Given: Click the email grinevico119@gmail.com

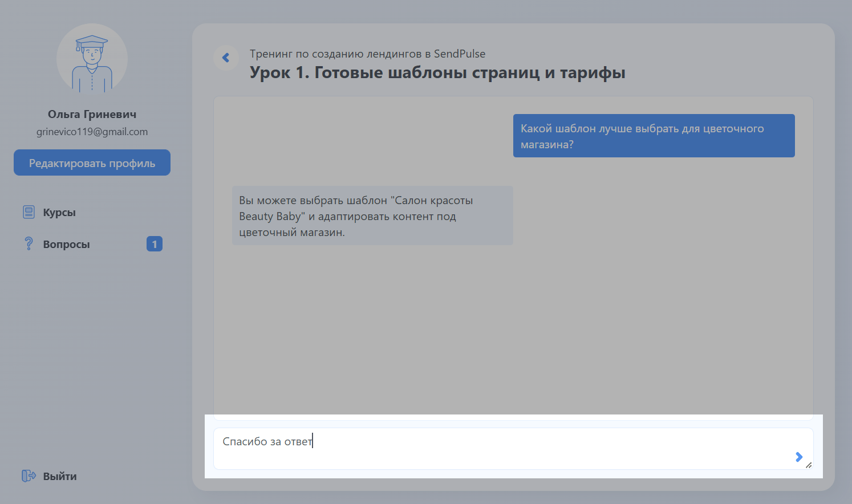Looking at the screenshot, I should point(92,132).
